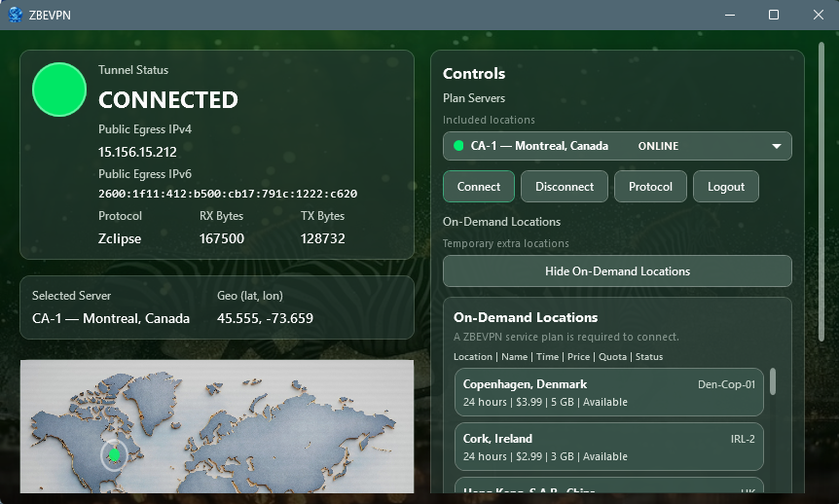This screenshot has height=504, width=839.
Task: Click the On-Demand Locations card heading
Action: [526, 317]
